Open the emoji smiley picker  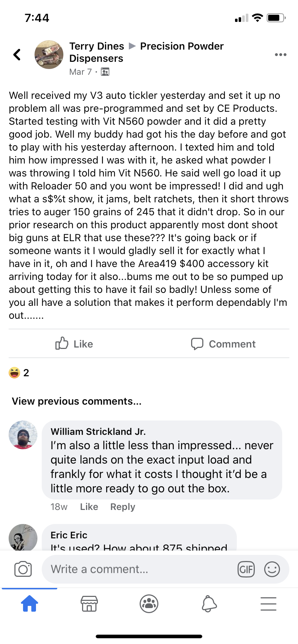[x=272, y=569]
